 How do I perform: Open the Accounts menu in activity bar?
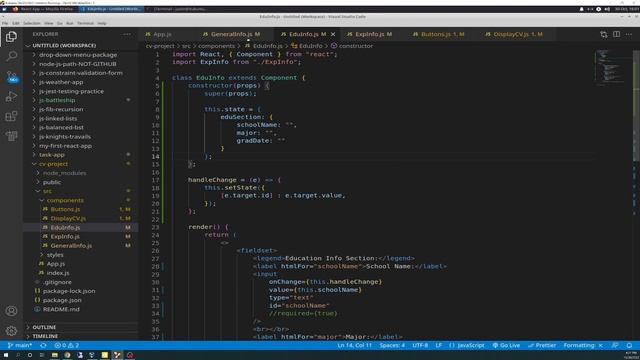click(11, 311)
